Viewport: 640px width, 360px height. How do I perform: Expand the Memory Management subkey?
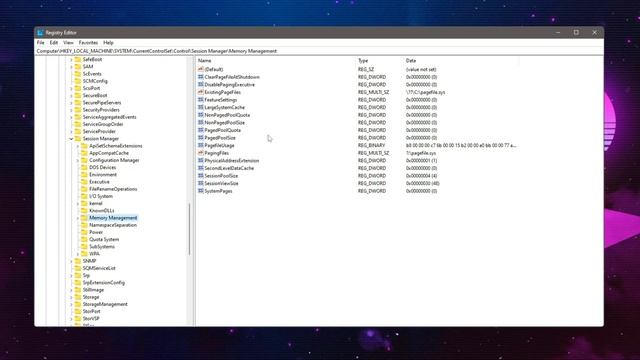click(78, 218)
